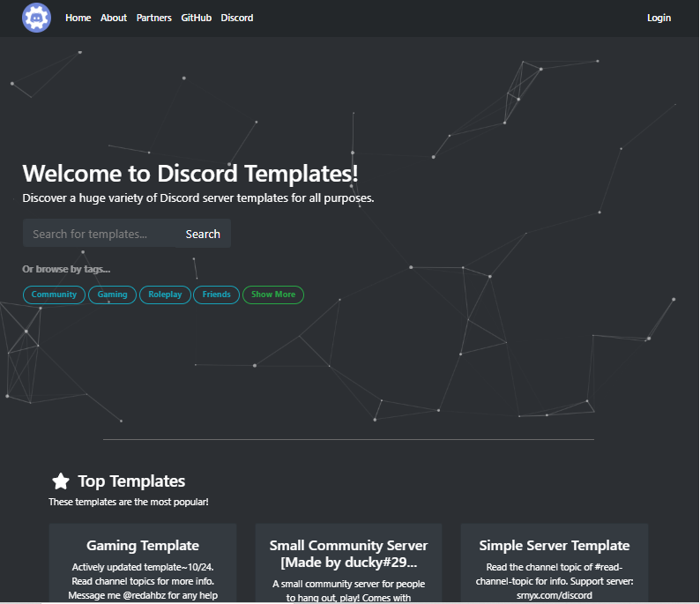Browse the Gaming tag
This screenshot has height=604, width=700.
coord(113,295)
